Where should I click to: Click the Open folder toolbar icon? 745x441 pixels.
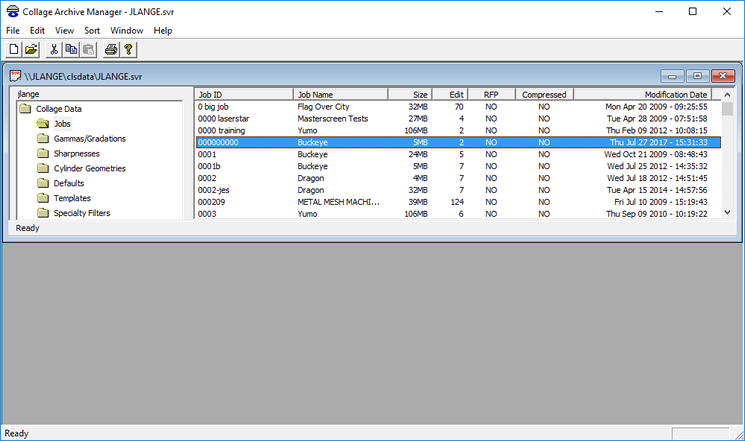click(x=31, y=49)
